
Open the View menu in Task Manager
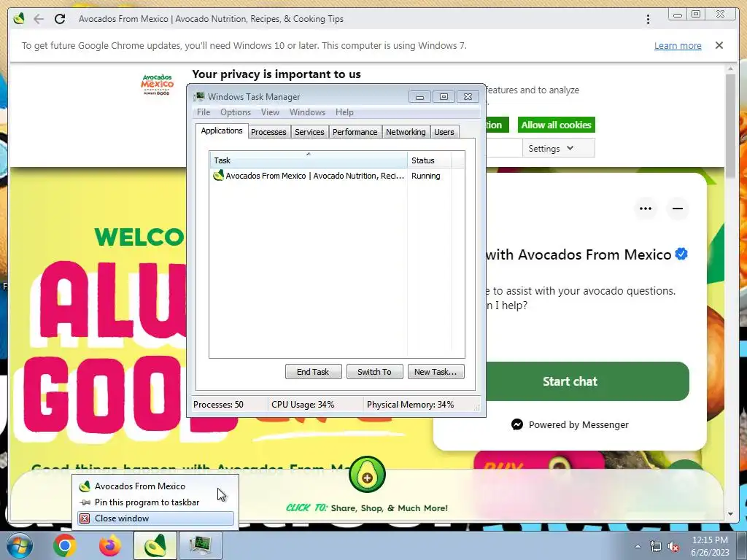point(270,112)
